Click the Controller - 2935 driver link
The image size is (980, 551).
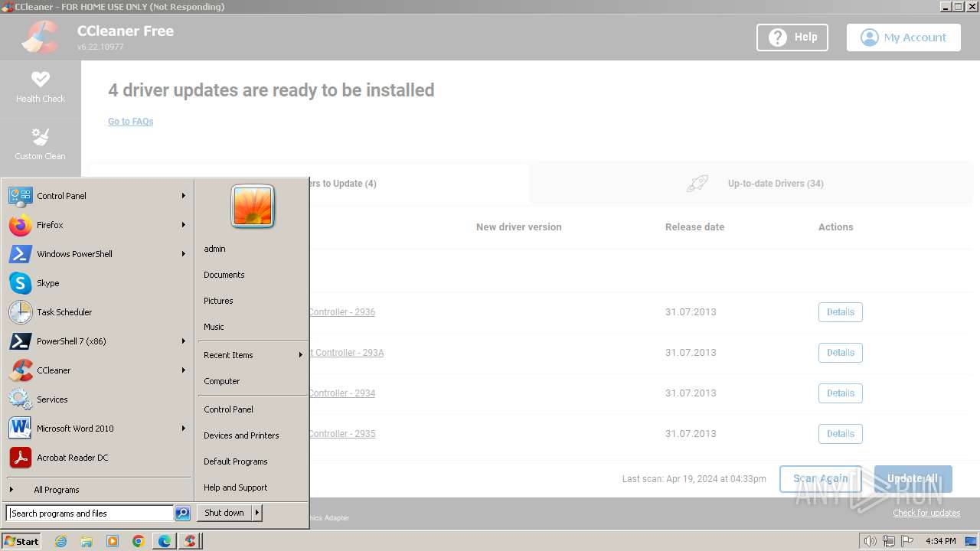342,434
